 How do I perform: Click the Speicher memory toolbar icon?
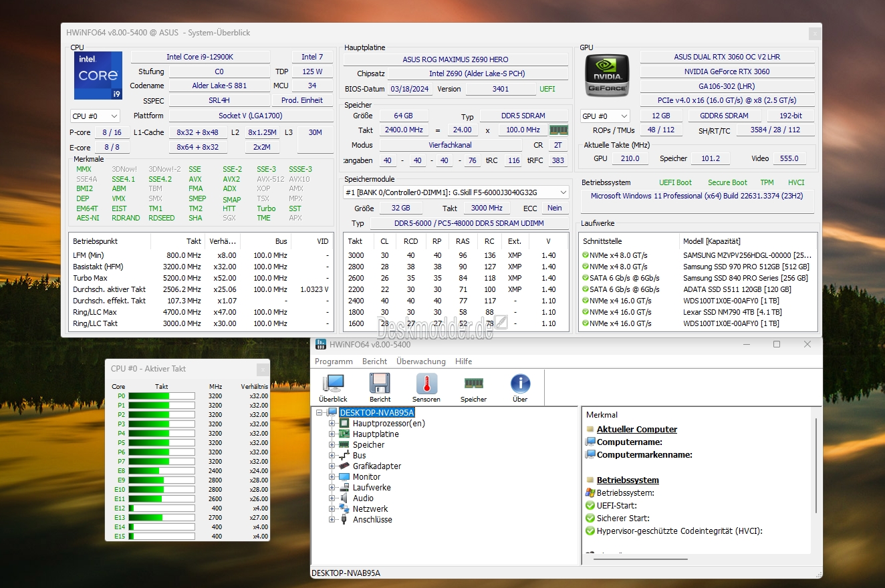coord(473,384)
